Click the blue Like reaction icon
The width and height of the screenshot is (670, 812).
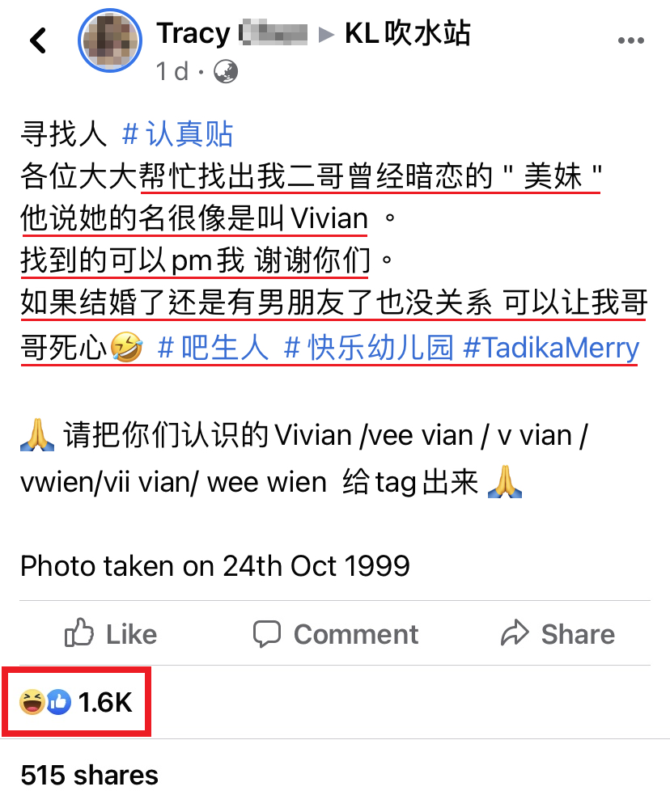pyautogui.click(x=58, y=702)
